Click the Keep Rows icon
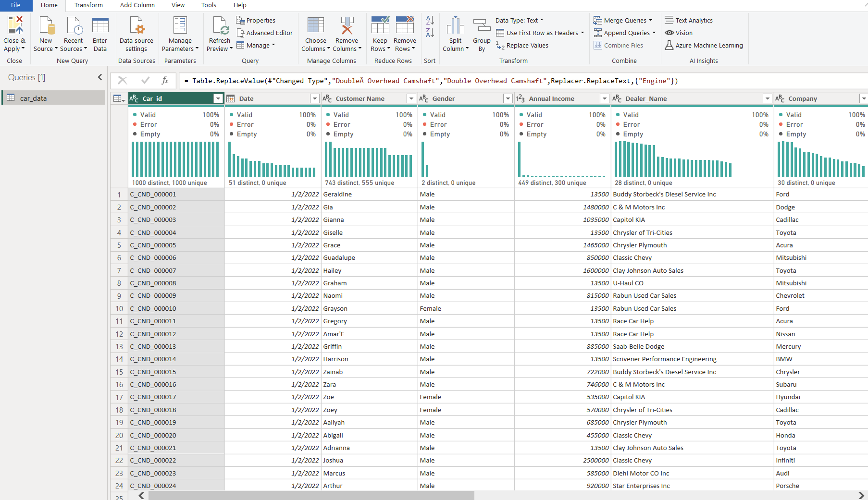Image resolution: width=868 pixels, height=500 pixels. tap(380, 25)
